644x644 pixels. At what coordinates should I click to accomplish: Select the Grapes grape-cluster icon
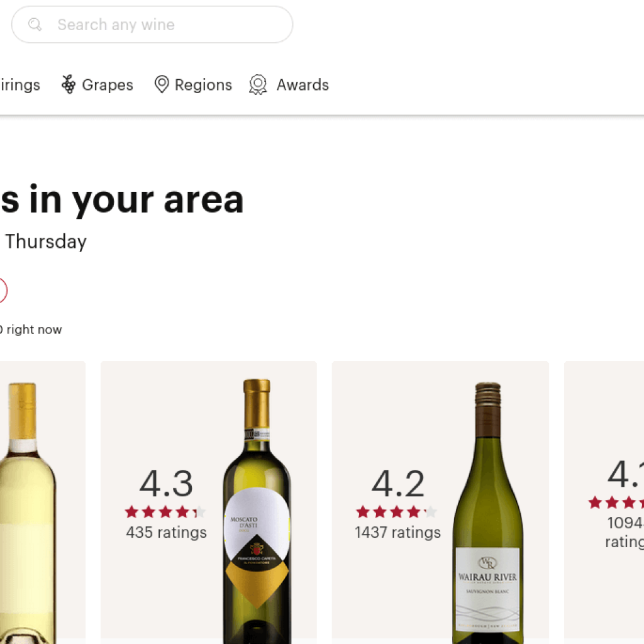coord(67,84)
